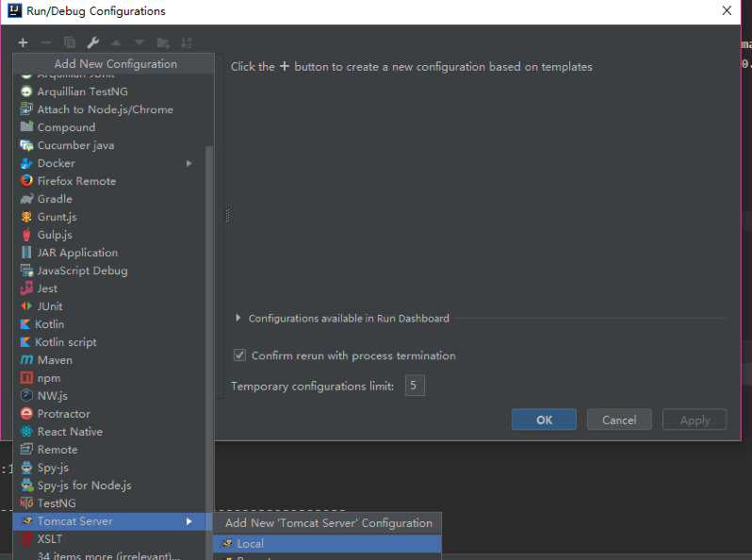The width and height of the screenshot is (752, 560).
Task: Close the Run/Debug Configurations dialog
Action: point(727,10)
